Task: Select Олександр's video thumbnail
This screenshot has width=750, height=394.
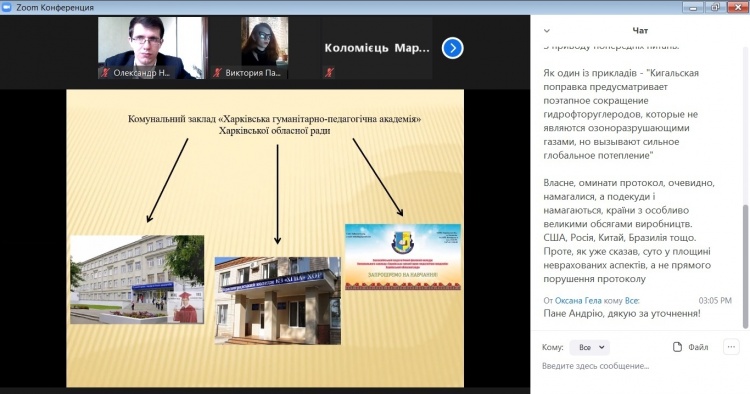Action: point(153,48)
